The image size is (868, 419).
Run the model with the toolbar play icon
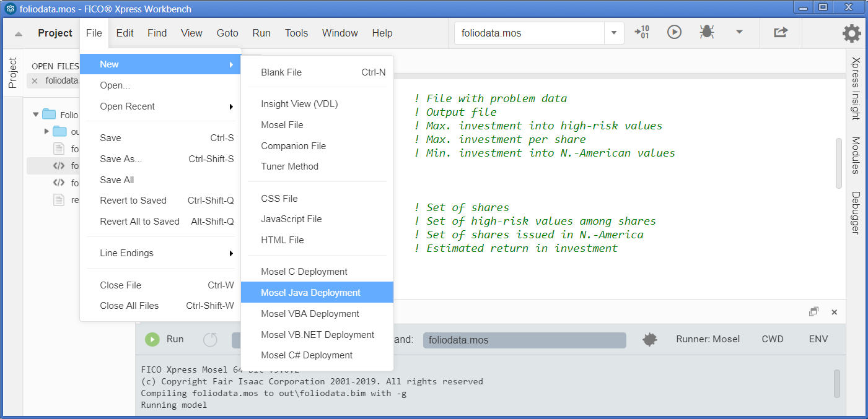tap(674, 32)
